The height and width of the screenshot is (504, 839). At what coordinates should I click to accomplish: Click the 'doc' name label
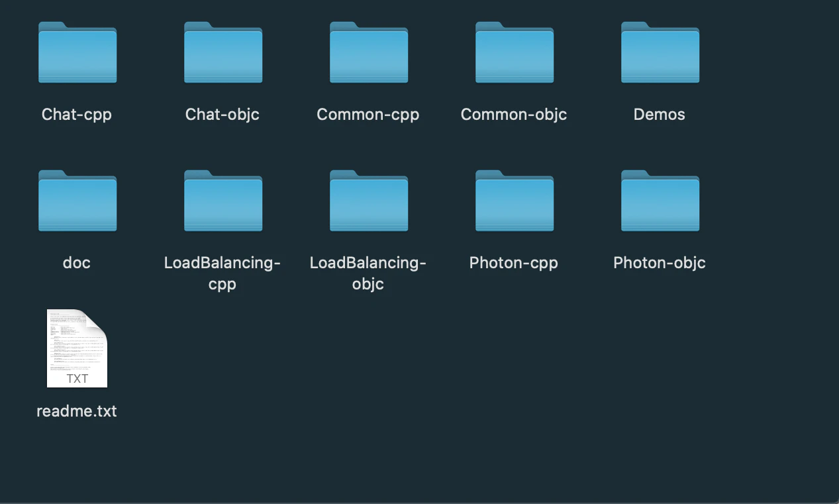pyautogui.click(x=77, y=263)
